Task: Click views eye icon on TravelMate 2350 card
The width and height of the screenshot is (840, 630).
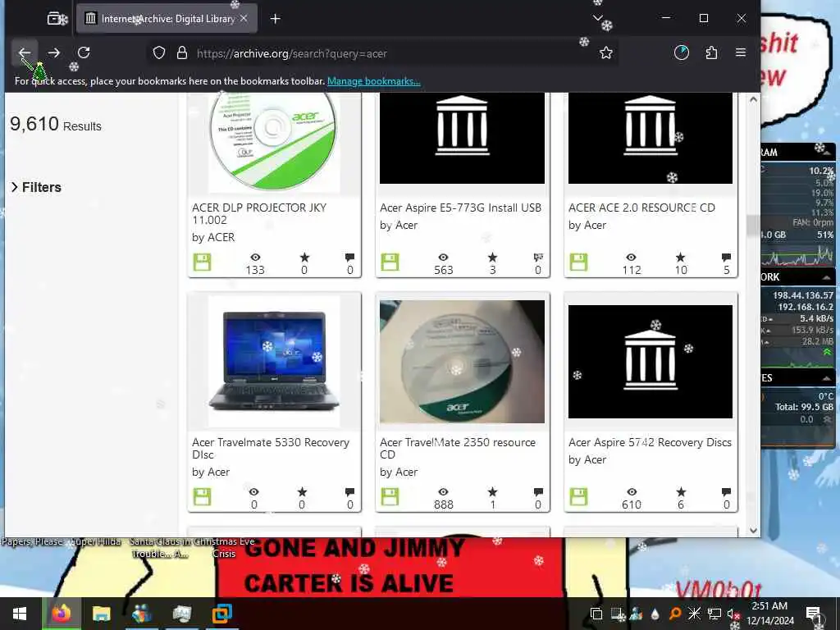Action: coord(444,492)
